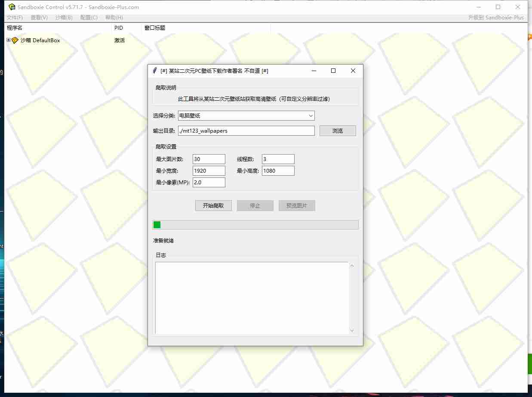Expand the 沙箱 DefaultBox tree node

[8, 40]
